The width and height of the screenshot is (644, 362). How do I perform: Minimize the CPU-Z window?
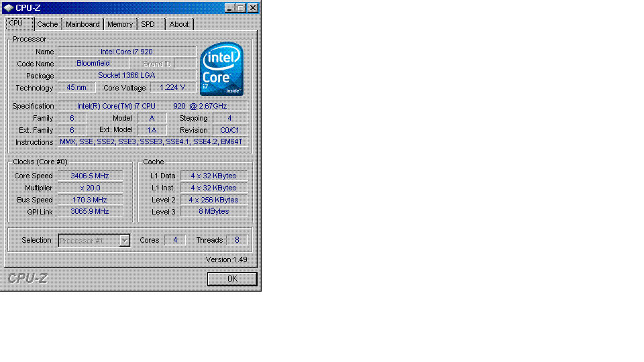tap(229, 8)
